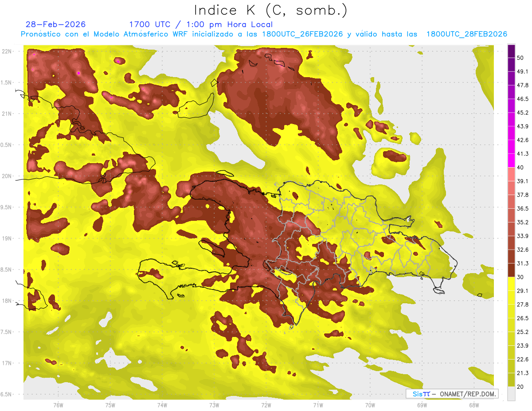
Task: Click the '29.1' color scale value
Action: coord(523,291)
